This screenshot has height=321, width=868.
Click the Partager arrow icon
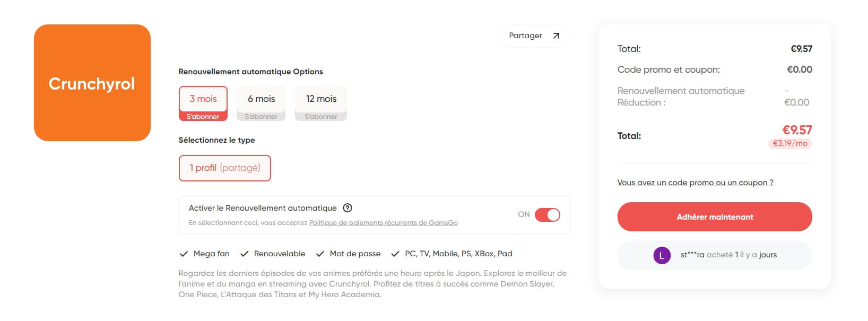pos(556,36)
